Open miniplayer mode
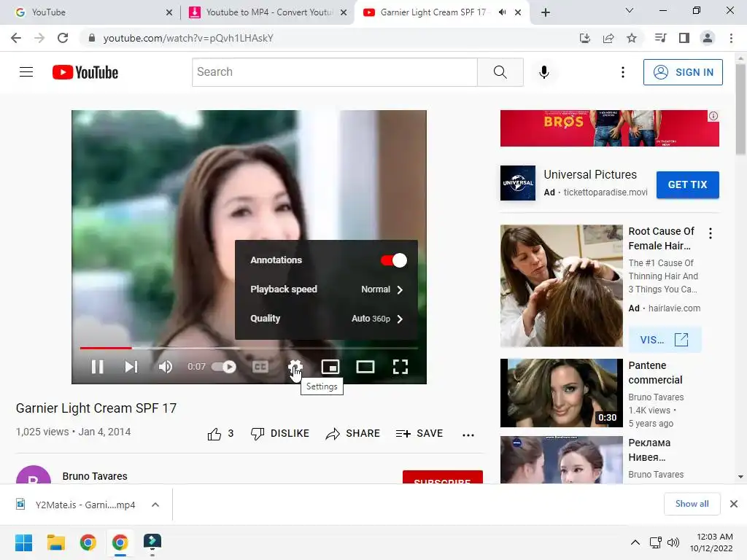 pyautogui.click(x=330, y=367)
